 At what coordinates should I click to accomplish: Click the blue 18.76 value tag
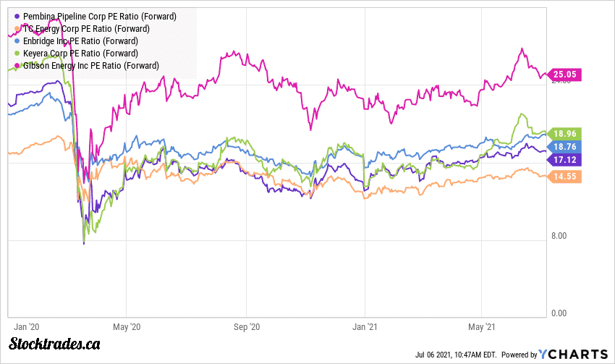tap(565, 146)
